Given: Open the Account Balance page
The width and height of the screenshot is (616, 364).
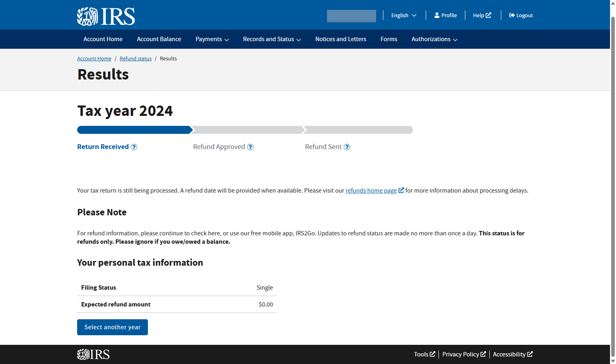Looking at the screenshot, I should [x=159, y=39].
